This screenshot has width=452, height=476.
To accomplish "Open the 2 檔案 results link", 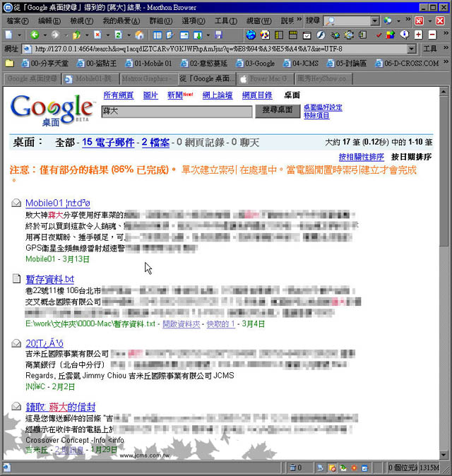I will (x=155, y=143).
